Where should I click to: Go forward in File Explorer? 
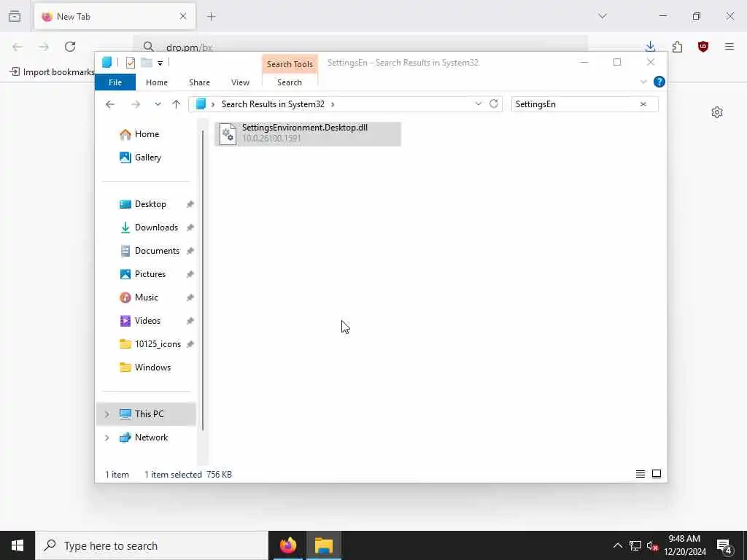[x=136, y=104]
